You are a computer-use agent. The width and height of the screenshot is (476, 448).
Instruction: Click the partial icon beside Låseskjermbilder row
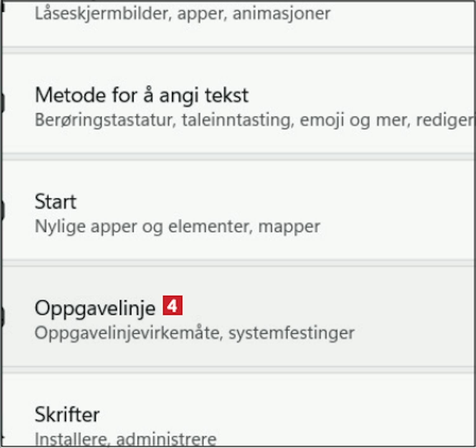(x=3, y=7)
